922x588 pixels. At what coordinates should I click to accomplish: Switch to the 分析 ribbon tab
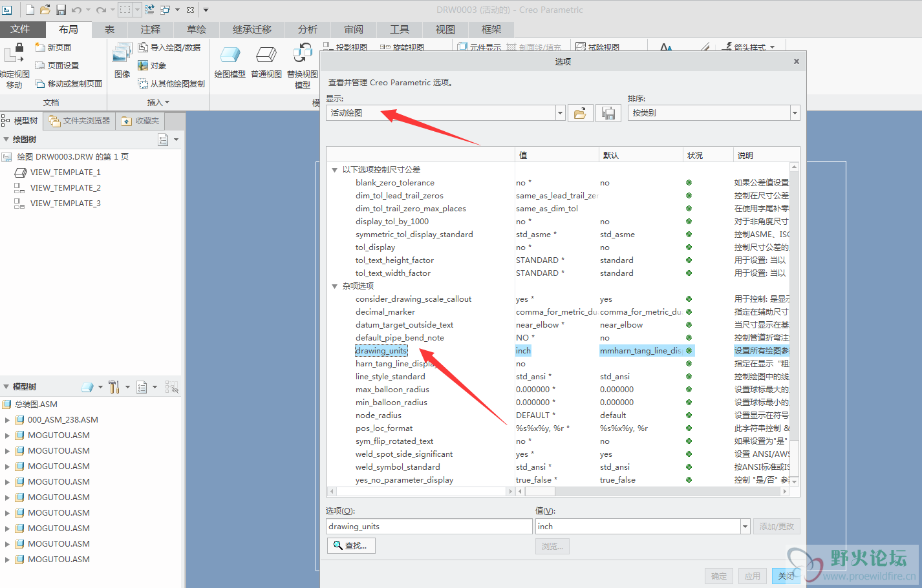point(308,29)
